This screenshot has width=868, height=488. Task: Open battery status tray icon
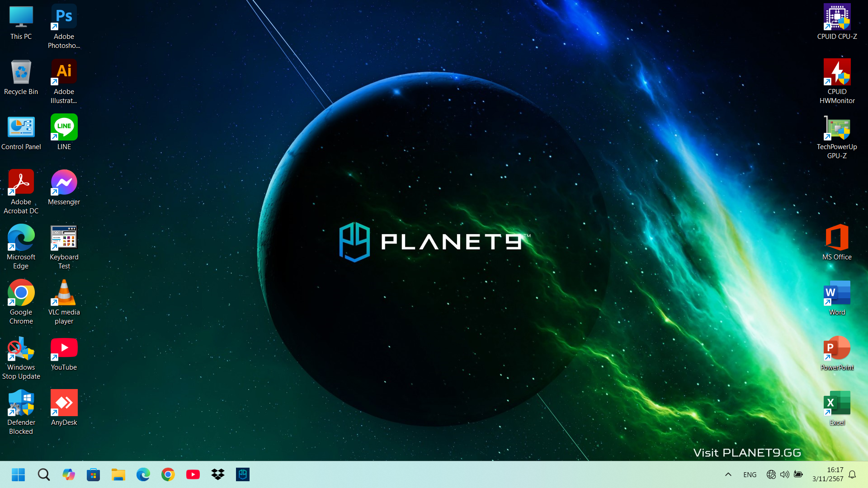(798, 474)
